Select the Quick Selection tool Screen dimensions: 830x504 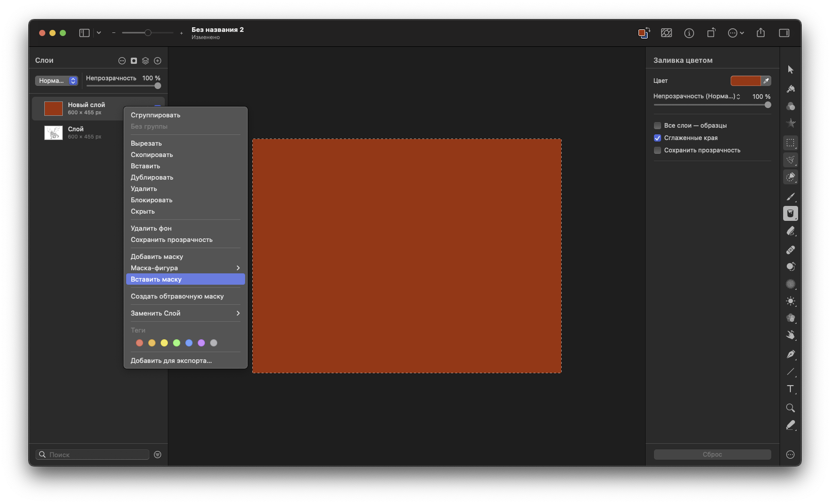790,160
